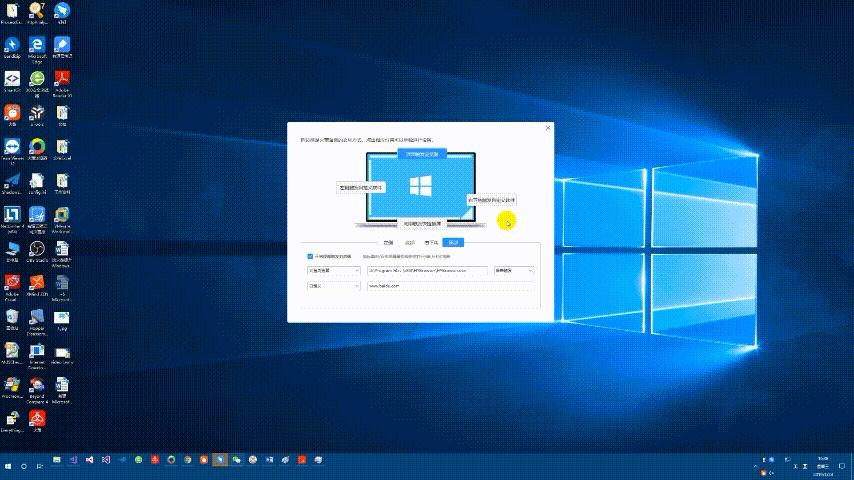Open Visual Studio Code from the taskbar
The height and width of the screenshot is (480, 854).
coord(122,460)
